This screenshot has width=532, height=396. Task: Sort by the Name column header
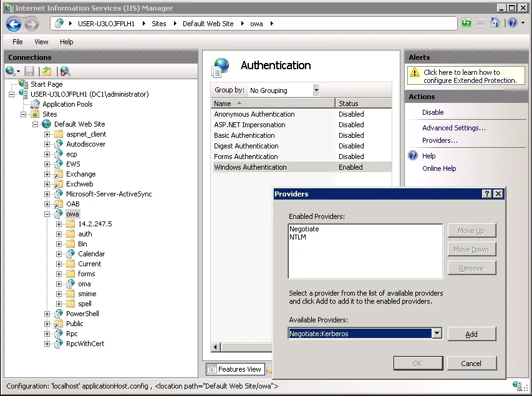[x=273, y=103]
